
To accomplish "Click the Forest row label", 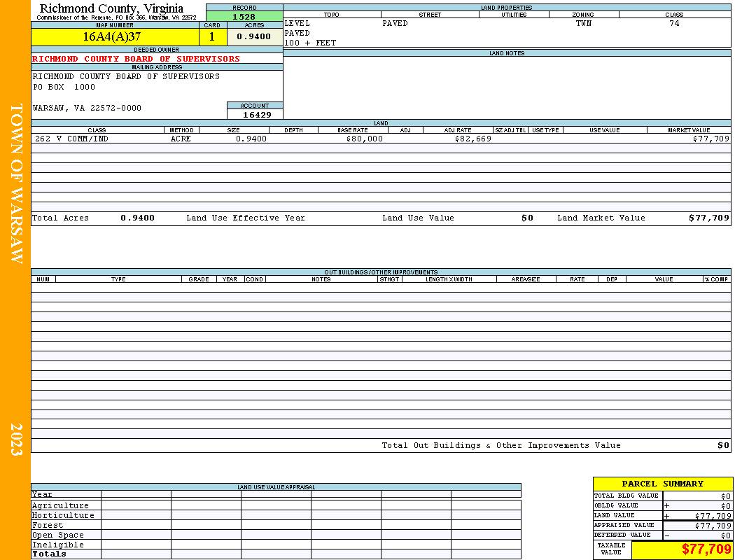I will [48, 525].
